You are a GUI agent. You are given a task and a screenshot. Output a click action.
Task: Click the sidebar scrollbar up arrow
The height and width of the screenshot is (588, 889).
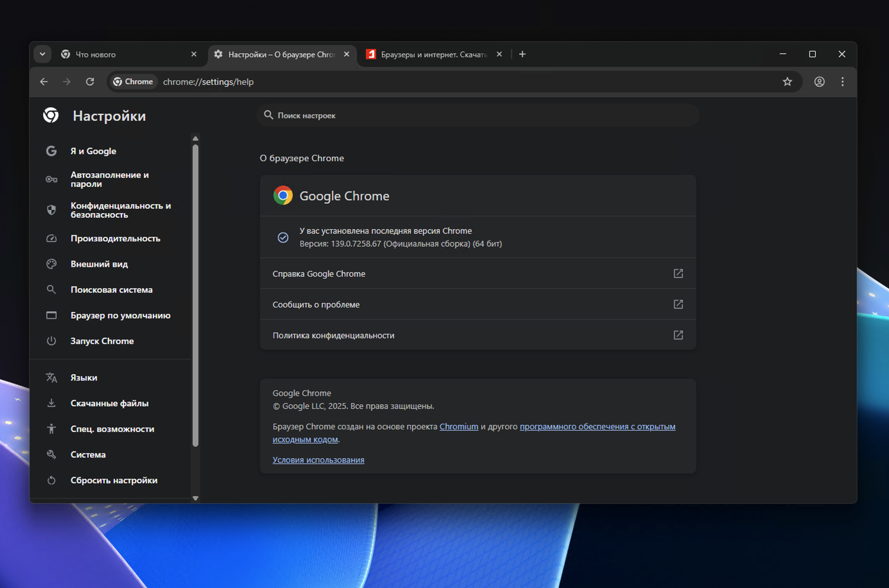pyautogui.click(x=196, y=139)
